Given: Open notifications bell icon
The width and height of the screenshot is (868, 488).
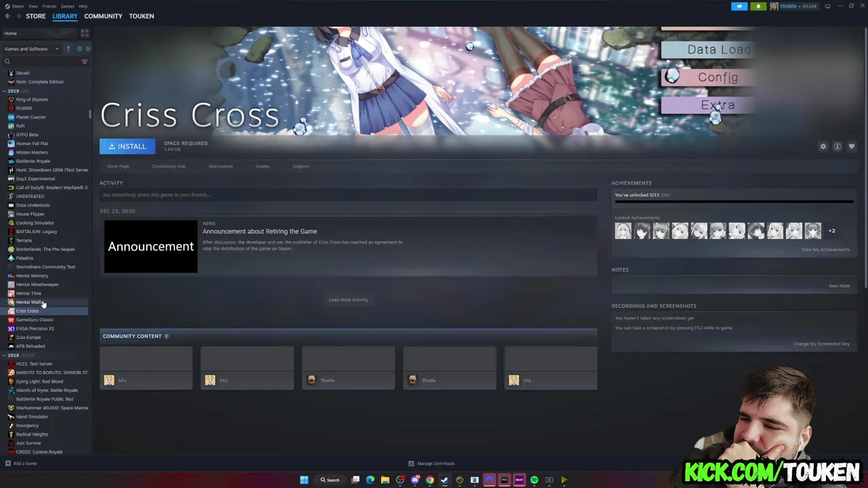Looking at the screenshot, I should (x=758, y=6).
